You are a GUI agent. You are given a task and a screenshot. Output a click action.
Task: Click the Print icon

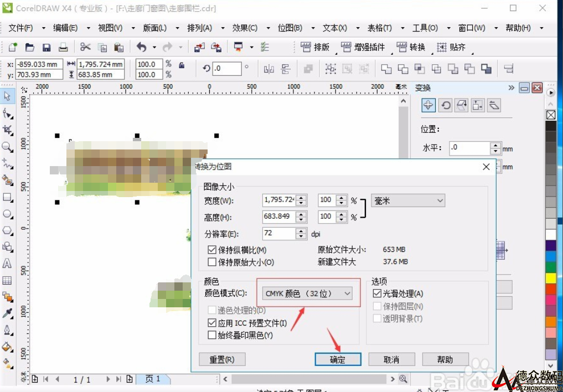(x=63, y=47)
